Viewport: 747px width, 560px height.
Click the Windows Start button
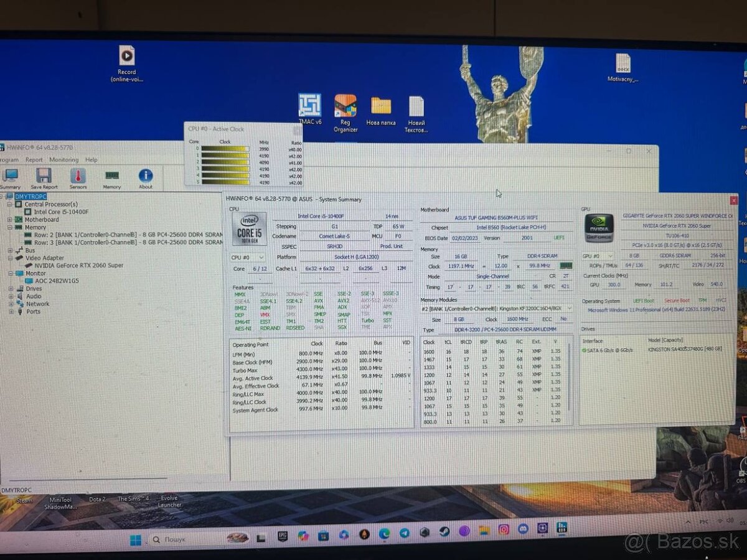(136, 539)
